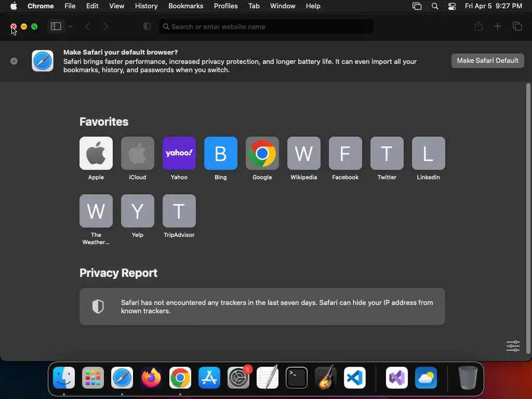Click the Safari compass icon in banner
The height and width of the screenshot is (399, 532).
pyautogui.click(x=43, y=61)
